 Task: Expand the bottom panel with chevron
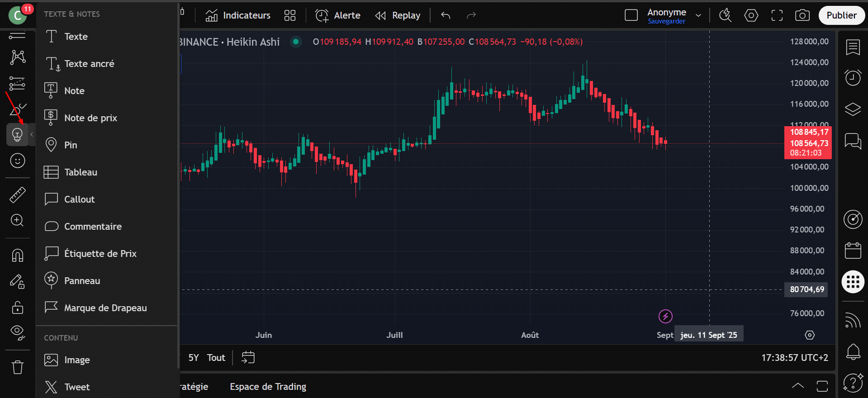798,386
